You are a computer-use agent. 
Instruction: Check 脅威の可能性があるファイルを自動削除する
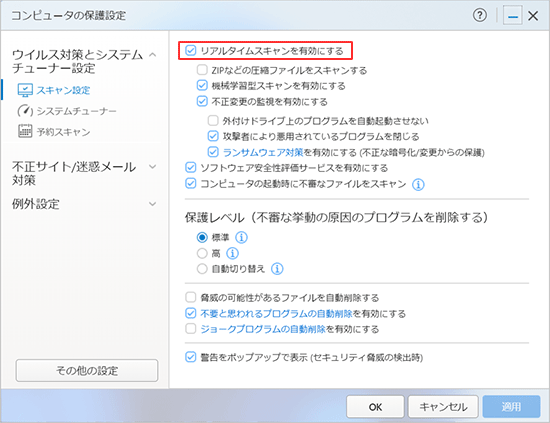[190, 297]
